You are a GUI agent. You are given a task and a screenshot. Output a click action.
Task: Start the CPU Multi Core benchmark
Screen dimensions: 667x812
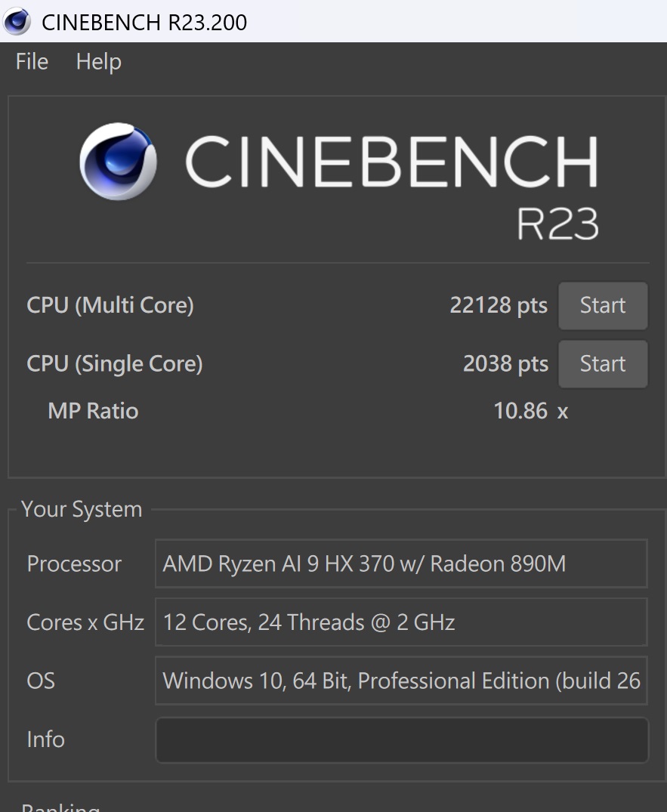602,306
